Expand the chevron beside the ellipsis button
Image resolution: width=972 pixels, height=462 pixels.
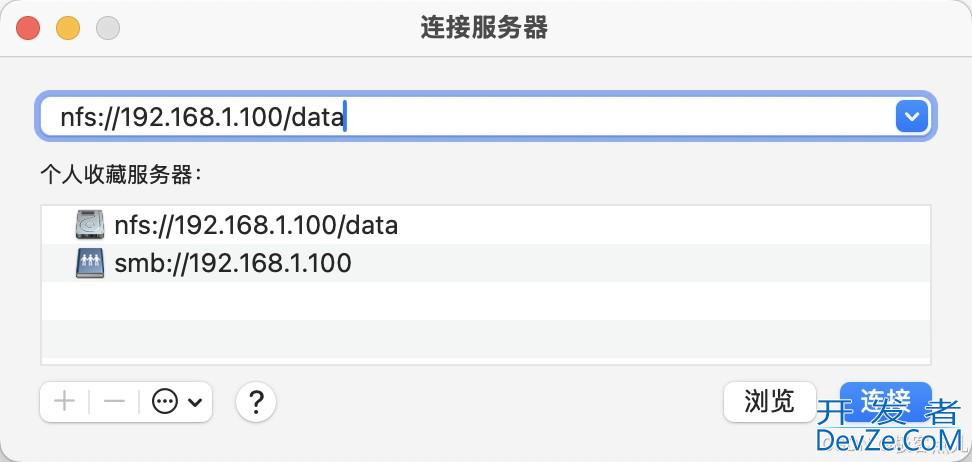[x=195, y=402]
